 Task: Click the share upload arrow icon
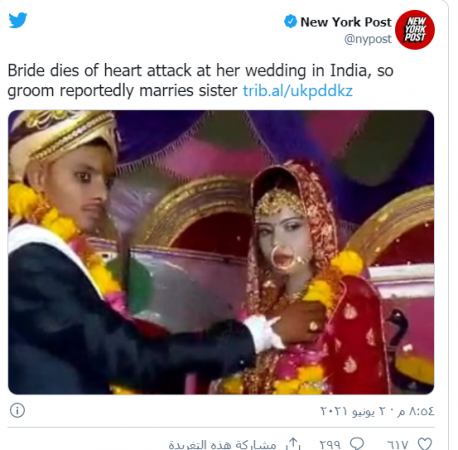[x=293, y=444]
